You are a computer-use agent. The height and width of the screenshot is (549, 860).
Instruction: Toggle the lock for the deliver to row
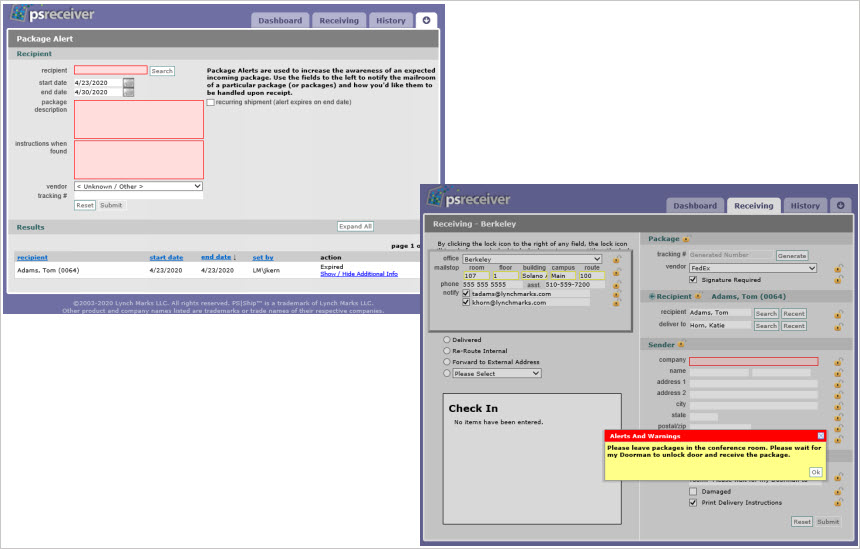pyautogui.click(x=838, y=327)
